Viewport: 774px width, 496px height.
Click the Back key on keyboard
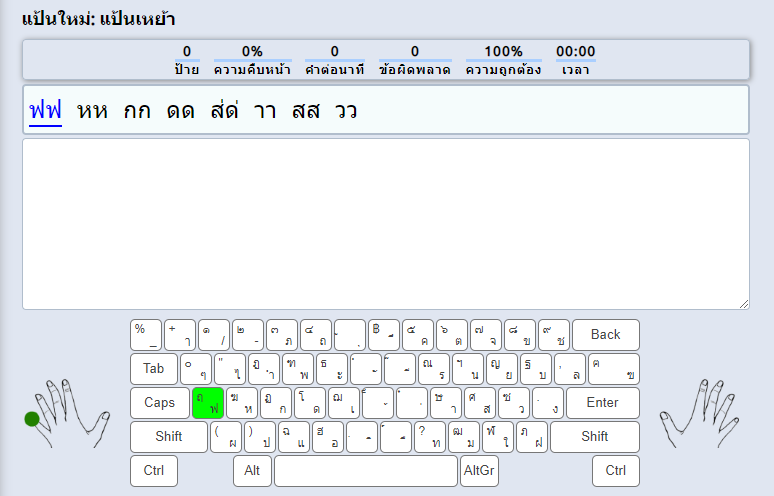tap(605, 335)
